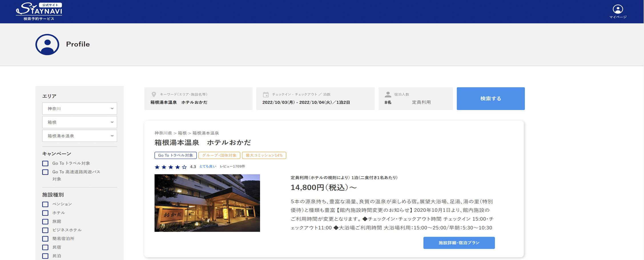Open 施設詳細・宿泊プラン for the hotel
The height and width of the screenshot is (260, 644).
pos(459,243)
